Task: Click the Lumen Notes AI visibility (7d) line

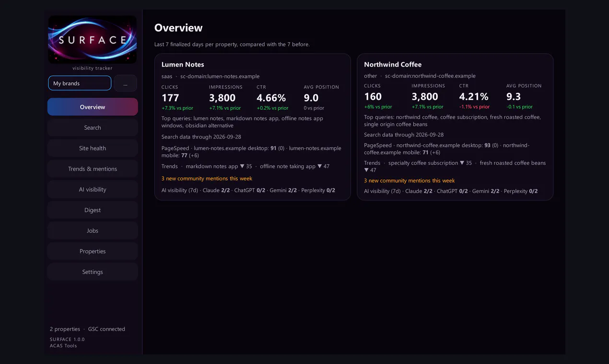Action: coord(248,190)
